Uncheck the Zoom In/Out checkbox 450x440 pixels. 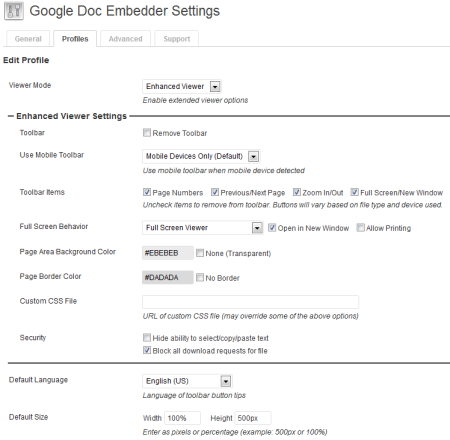tap(297, 192)
